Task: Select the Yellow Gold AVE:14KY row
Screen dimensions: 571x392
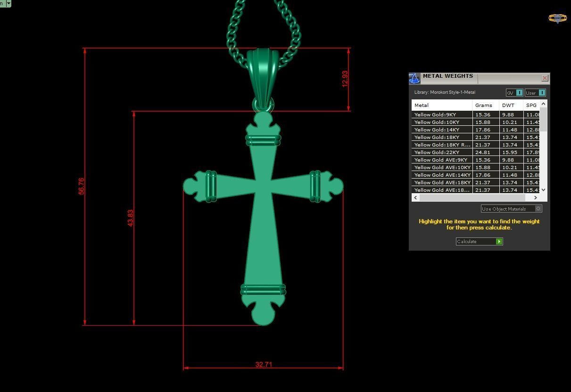Action: click(x=476, y=175)
